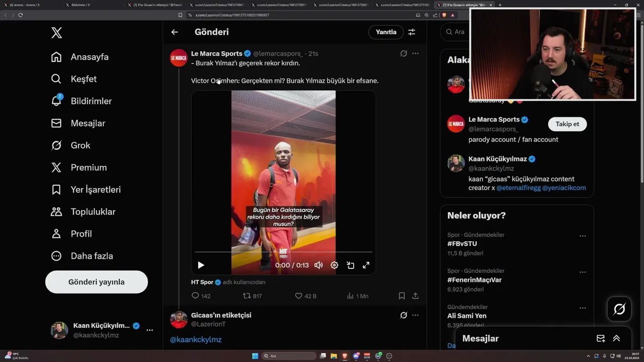This screenshot has height=362, width=644.
Task: Expand the Mesajlar drawer
Action: click(x=616, y=338)
